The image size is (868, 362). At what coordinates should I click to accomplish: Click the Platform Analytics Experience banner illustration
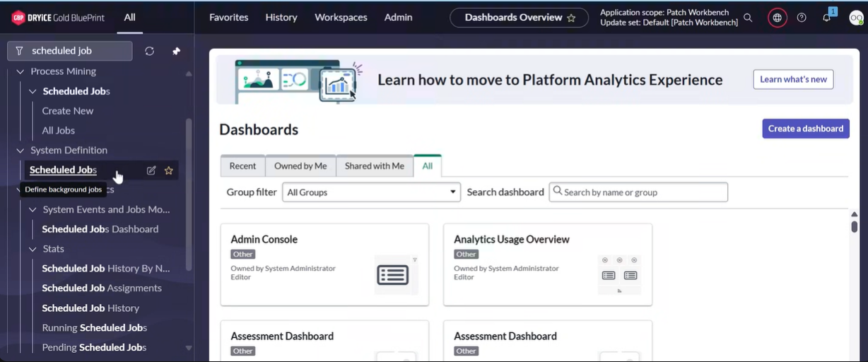click(x=298, y=81)
